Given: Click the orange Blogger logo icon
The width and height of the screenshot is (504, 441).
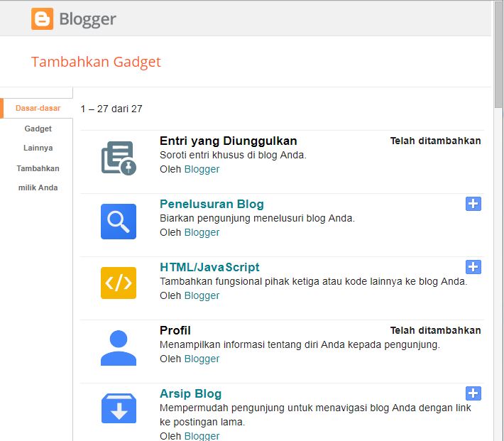Looking at the screenshot, I should (42, 19).
